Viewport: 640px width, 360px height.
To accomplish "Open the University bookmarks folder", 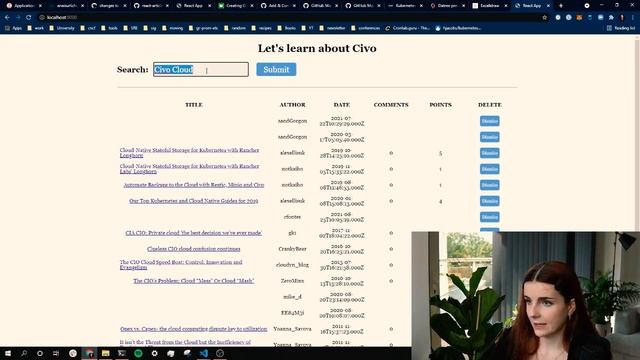I will (62, 28).
